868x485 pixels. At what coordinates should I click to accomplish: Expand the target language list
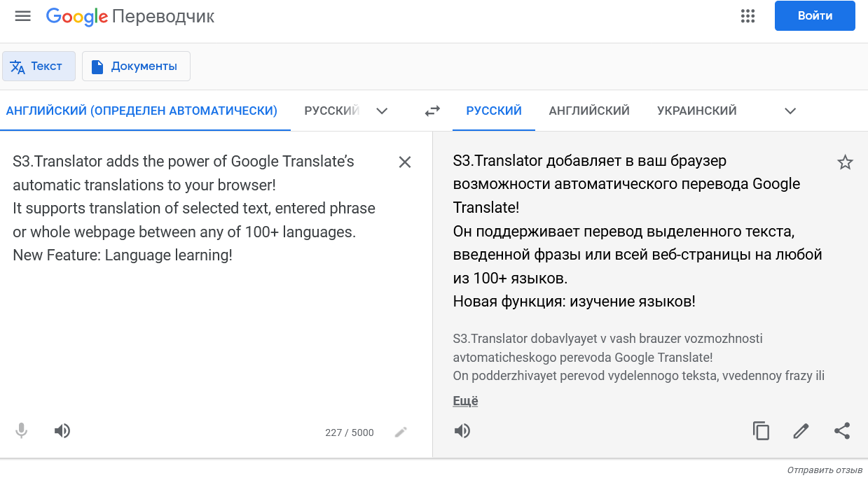[790, 111]
